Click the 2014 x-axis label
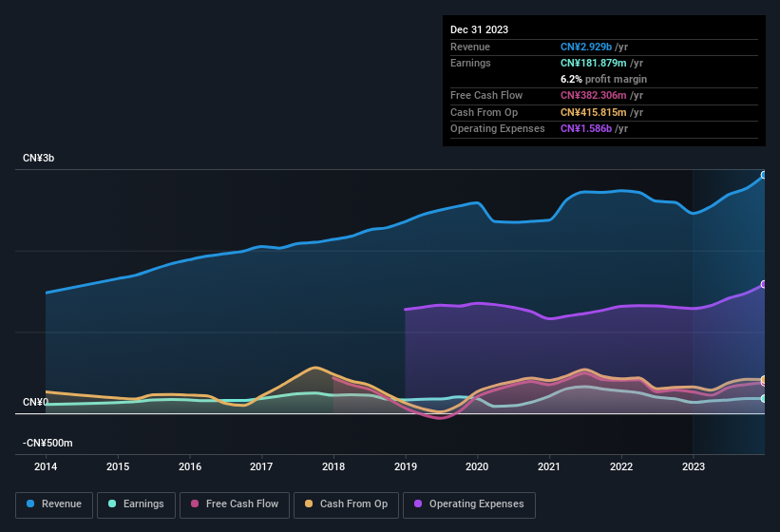Viewport: 780px width, 532px height. click(x=46, y=466)
